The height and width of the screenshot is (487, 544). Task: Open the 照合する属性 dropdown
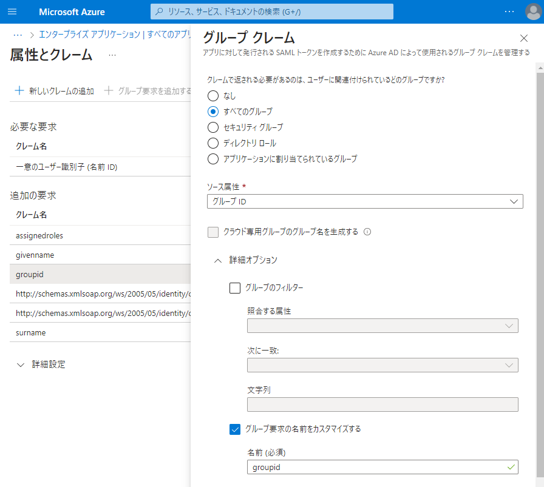click(x=383, y=326)
